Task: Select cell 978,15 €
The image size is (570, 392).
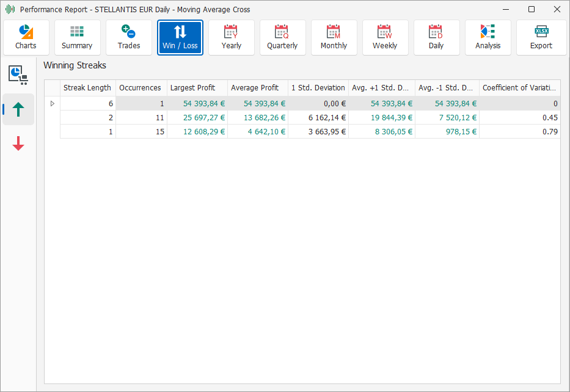Action: tap(447, 131)
